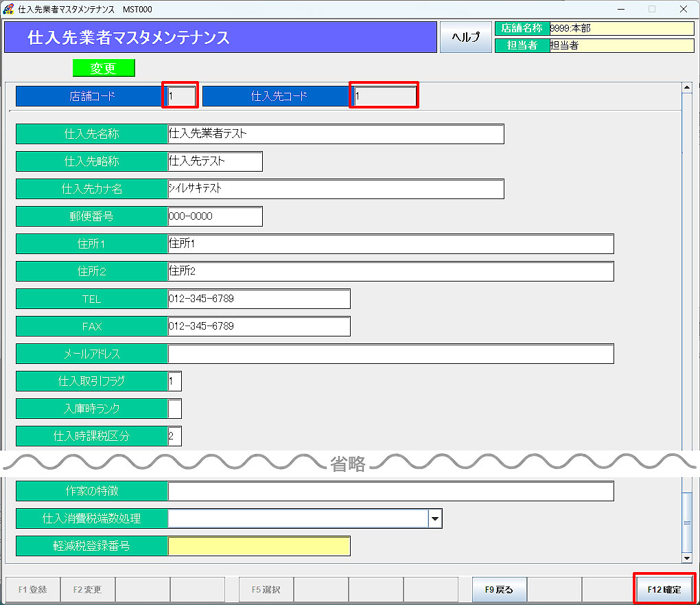
Task: Click into the 仕入先名称 text field
Action: pos(336,134)
